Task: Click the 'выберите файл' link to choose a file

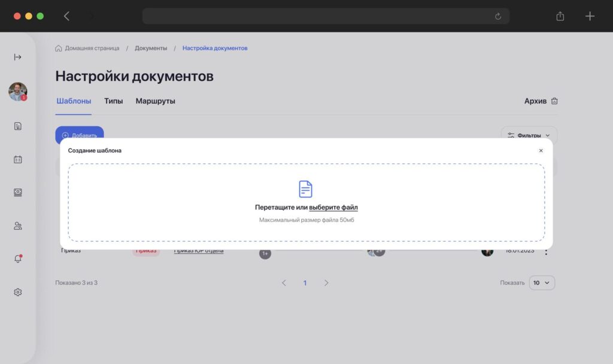Action: (x=333, y=207)
